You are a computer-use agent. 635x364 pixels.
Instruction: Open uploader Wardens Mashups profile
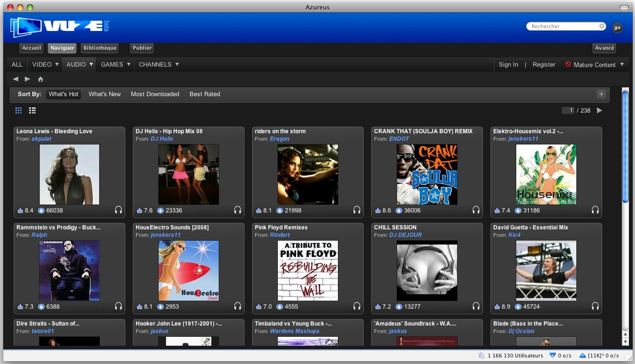coord(295,331)
